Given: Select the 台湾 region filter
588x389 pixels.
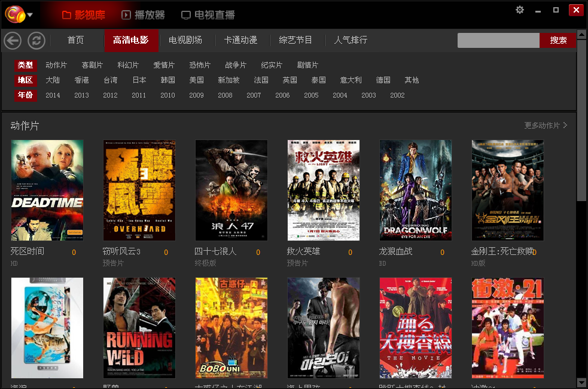Looking at the screenshot, I should pyautogui.click(x=110, y=80).
